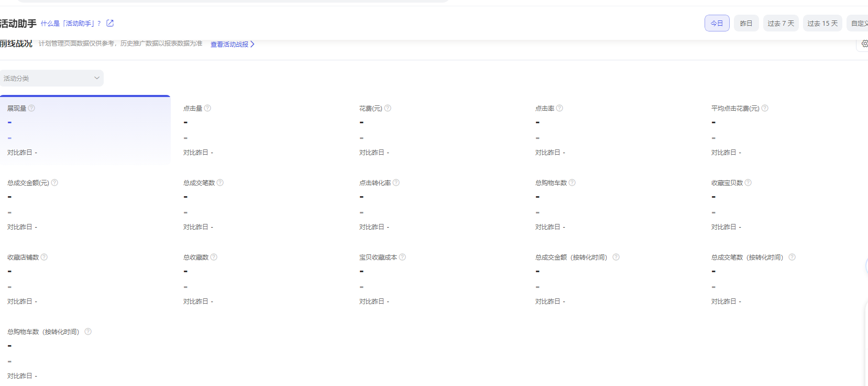The image size is (868, 386).
Task: Select the 总成交金额(元) metric card
Action: click(x=85, y=205)
